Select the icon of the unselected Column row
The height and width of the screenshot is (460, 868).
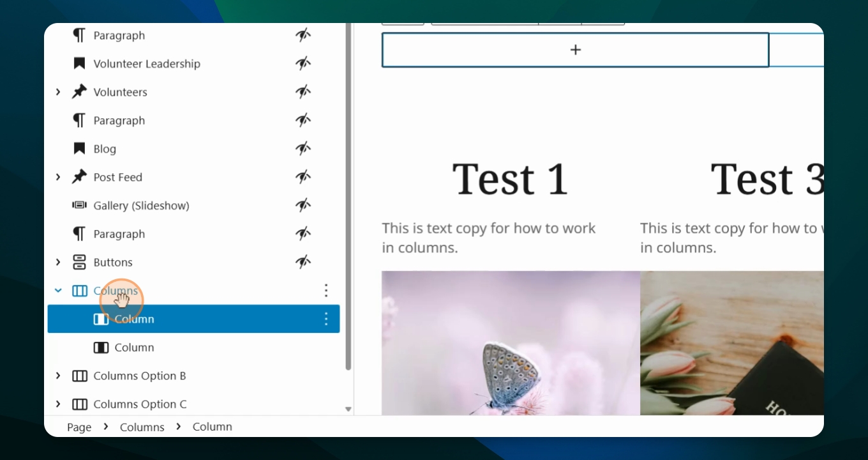(101, 348)
